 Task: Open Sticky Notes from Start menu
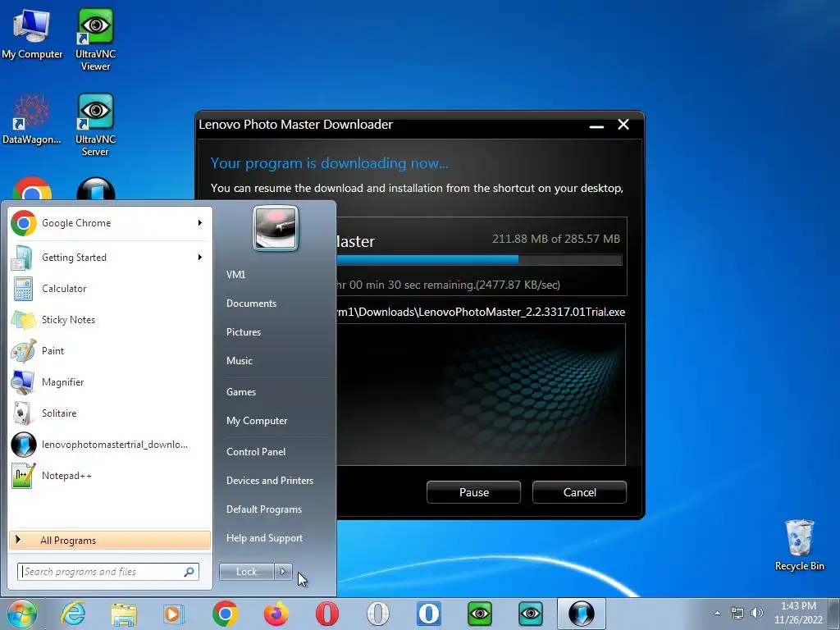[111, 320]
